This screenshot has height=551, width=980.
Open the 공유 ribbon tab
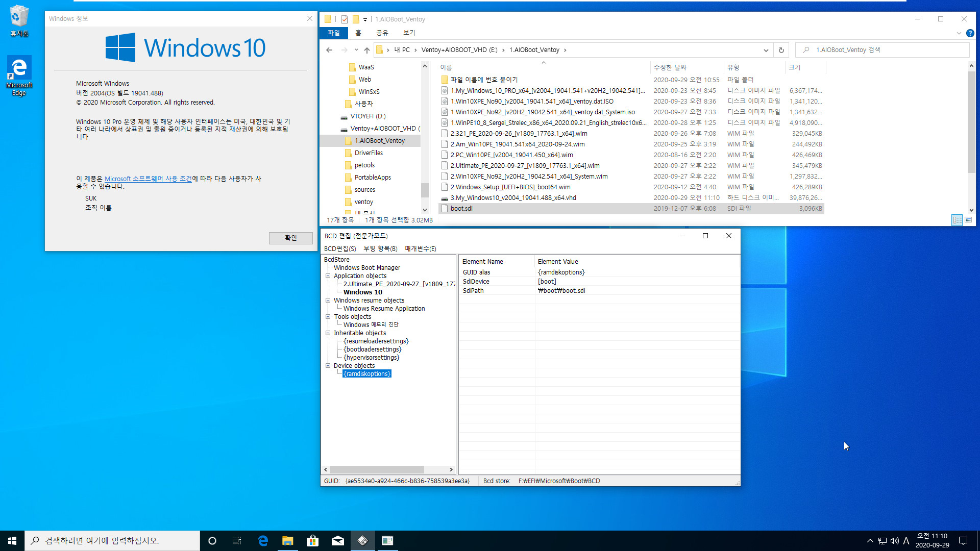pos(382,33)
